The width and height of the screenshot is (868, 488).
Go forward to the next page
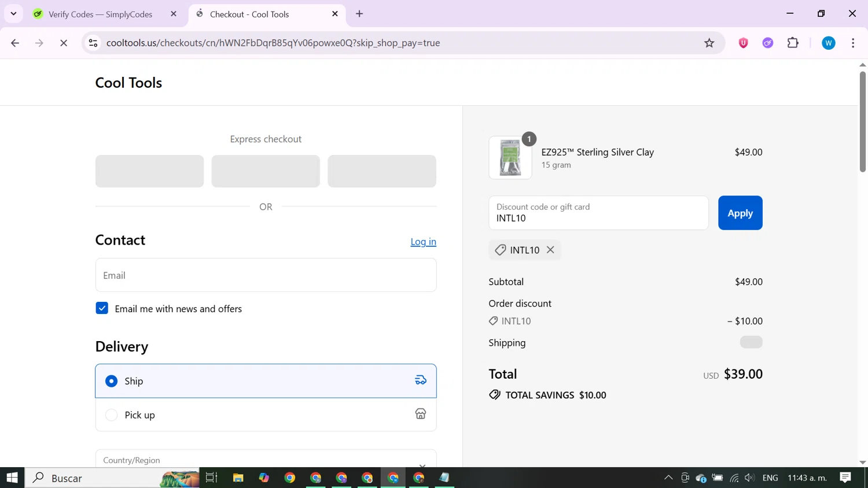click(39, 43)
